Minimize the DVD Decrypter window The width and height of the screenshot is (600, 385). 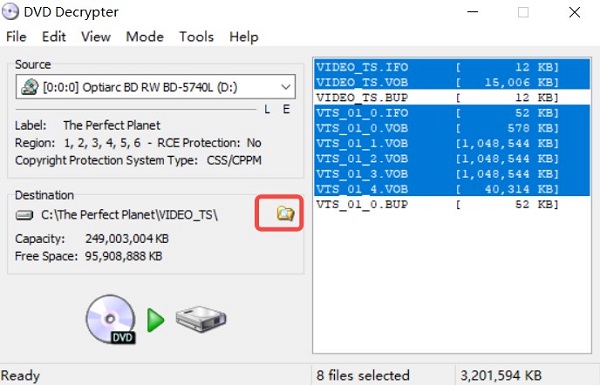[x=473, y=12]
